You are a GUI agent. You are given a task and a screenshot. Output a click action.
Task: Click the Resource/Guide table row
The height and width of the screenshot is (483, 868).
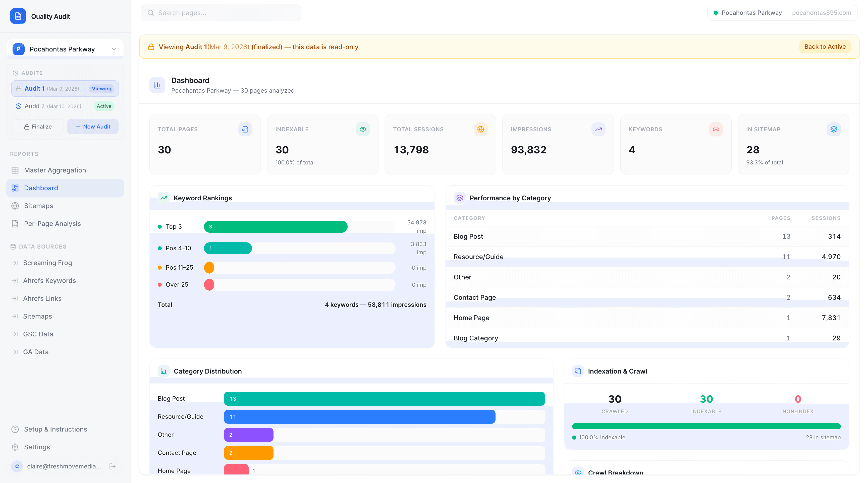647,257
